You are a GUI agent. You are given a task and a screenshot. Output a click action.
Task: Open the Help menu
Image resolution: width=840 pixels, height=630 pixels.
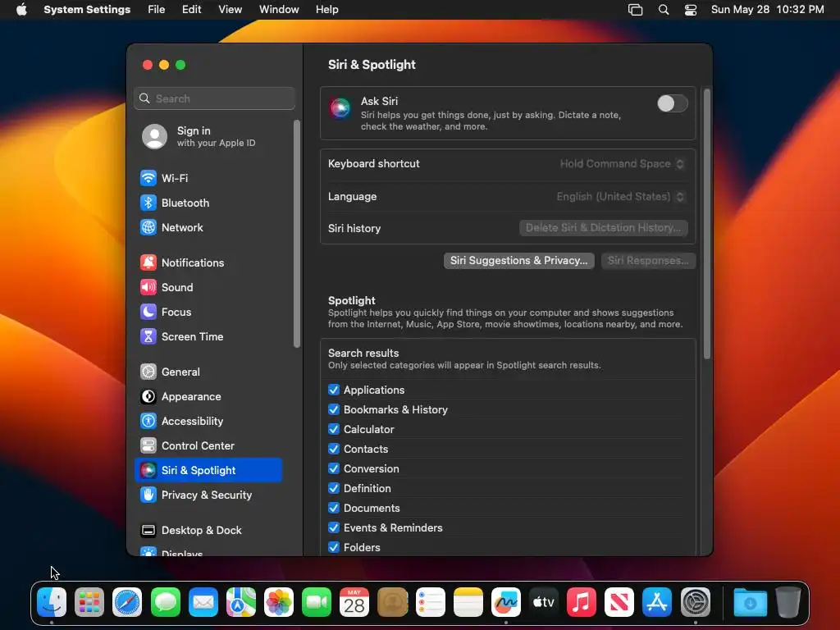click(x=326, y=10)
